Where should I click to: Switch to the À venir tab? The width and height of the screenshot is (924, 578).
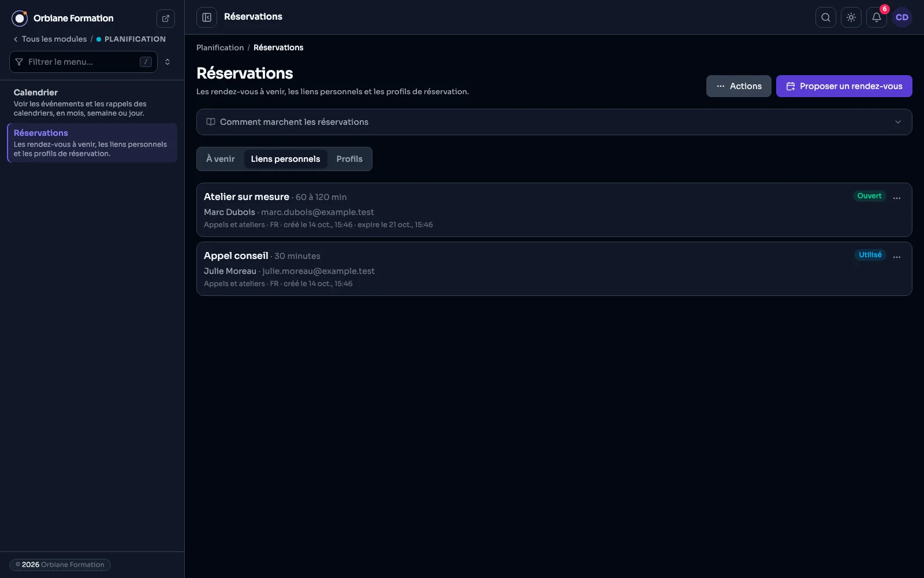click(x=221, y=159)
